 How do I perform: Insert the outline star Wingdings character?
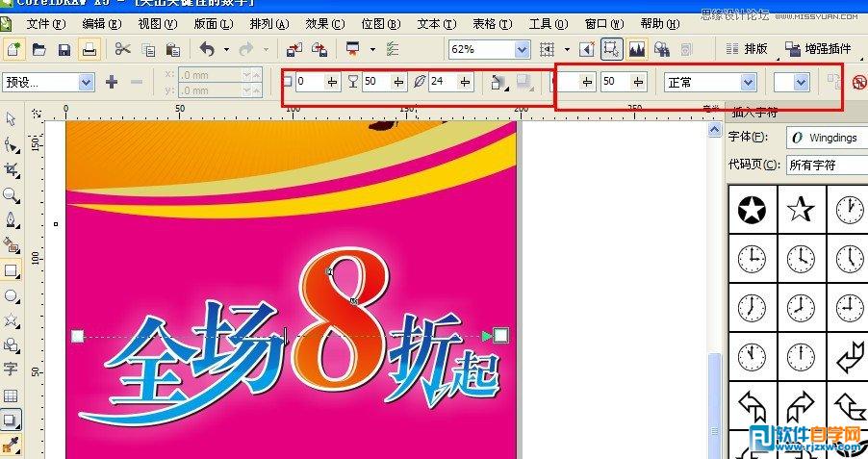[x=801, y=210]
